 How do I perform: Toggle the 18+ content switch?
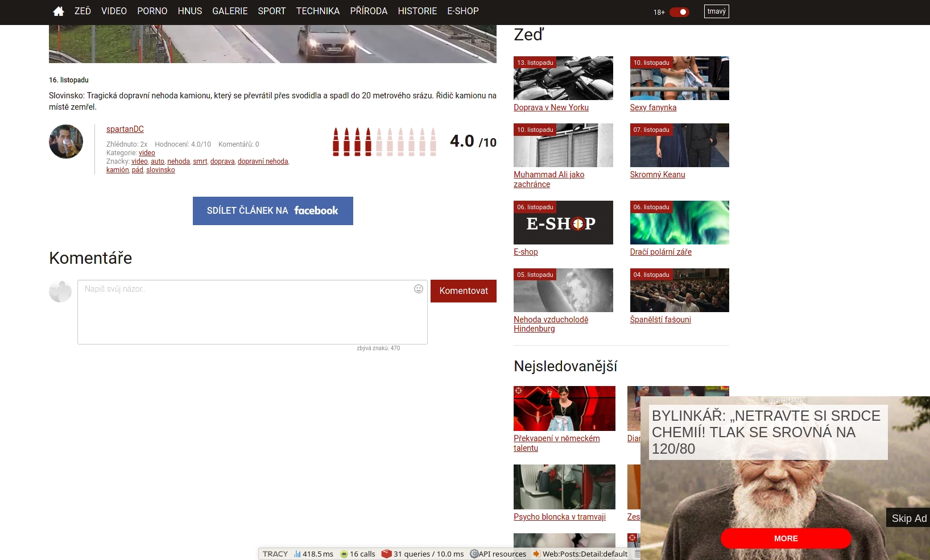pos(679,12)
